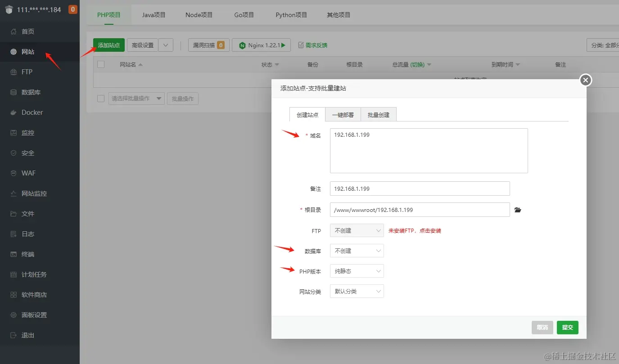This screenshot has width=619, height=364.
Task: Click the (切换) link in 总流量 header
Action: click(417, 64)
